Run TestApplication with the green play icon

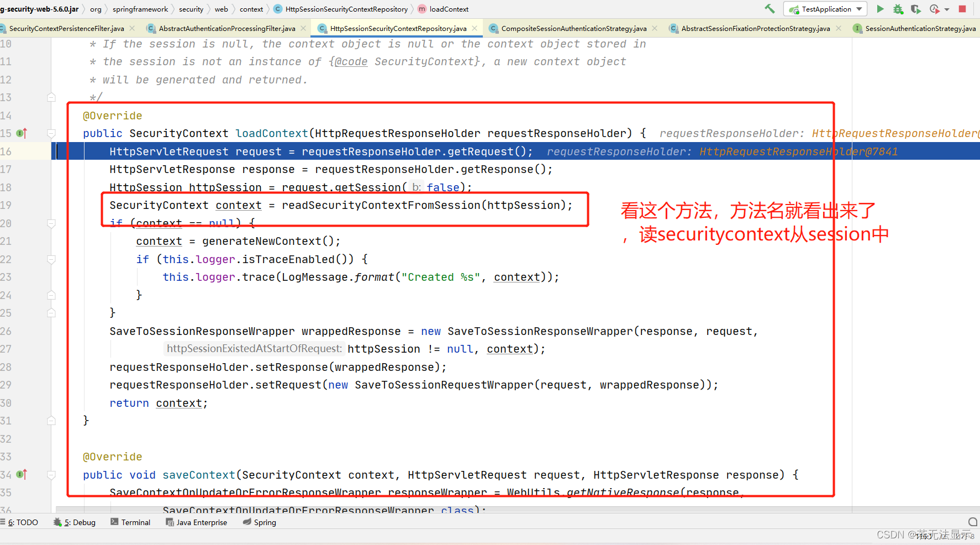880,9
